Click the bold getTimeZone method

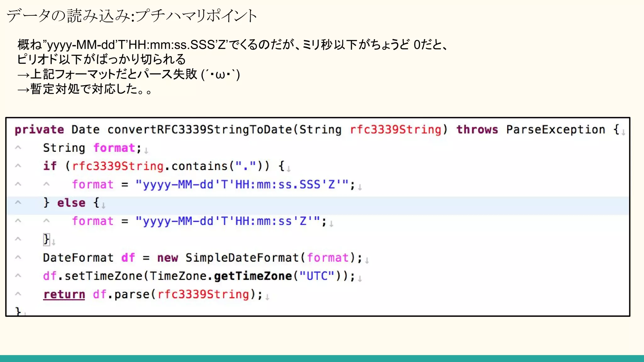coord(253,276)
